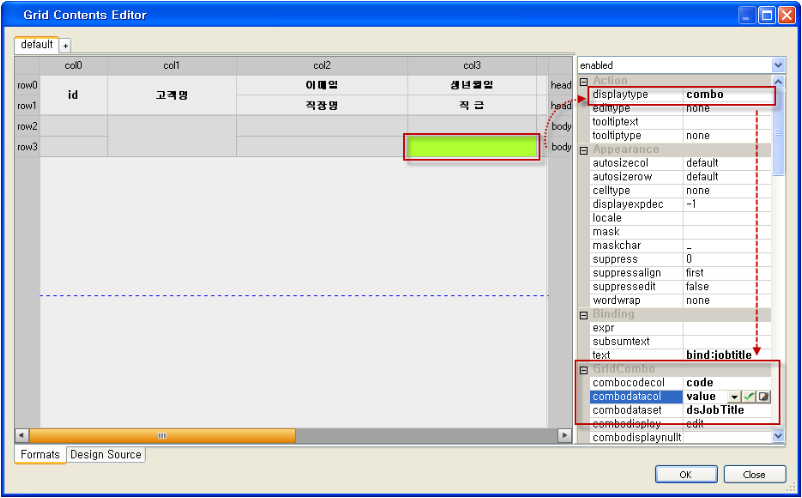Select the autosizecol property
This screenshot has width=802, height=498.
coord(680,163)
